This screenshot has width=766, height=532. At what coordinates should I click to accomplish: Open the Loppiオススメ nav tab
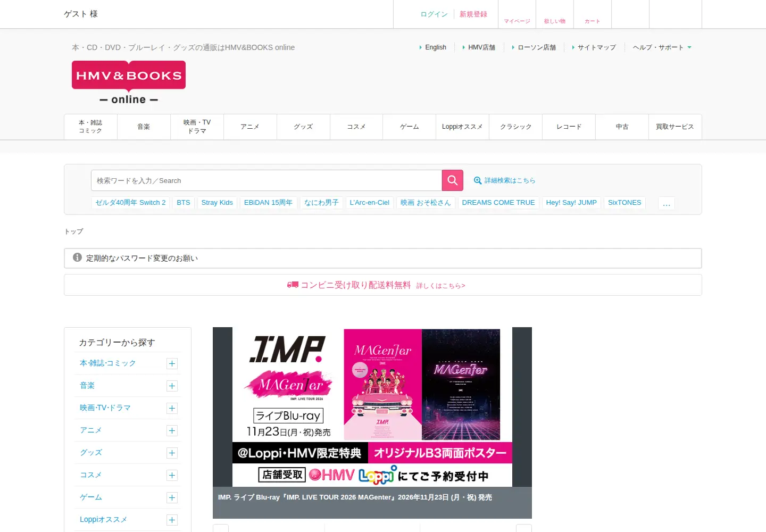point(462,127)
